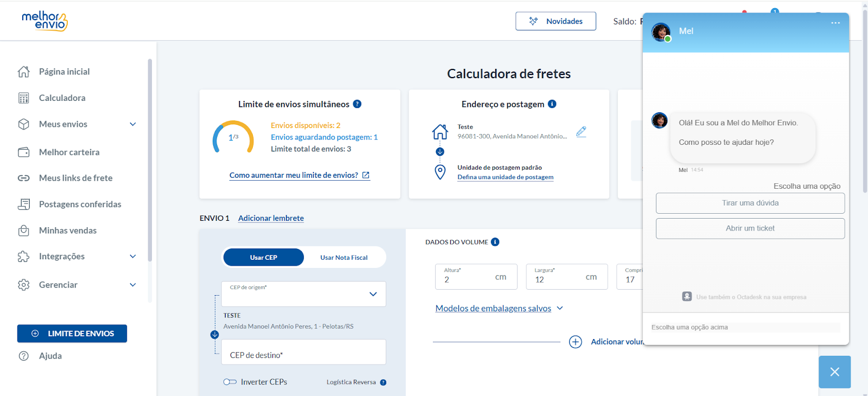Open the Como aumentar meu limite de envios link
This screenshot has width=868, height=396.
[299, 175]
